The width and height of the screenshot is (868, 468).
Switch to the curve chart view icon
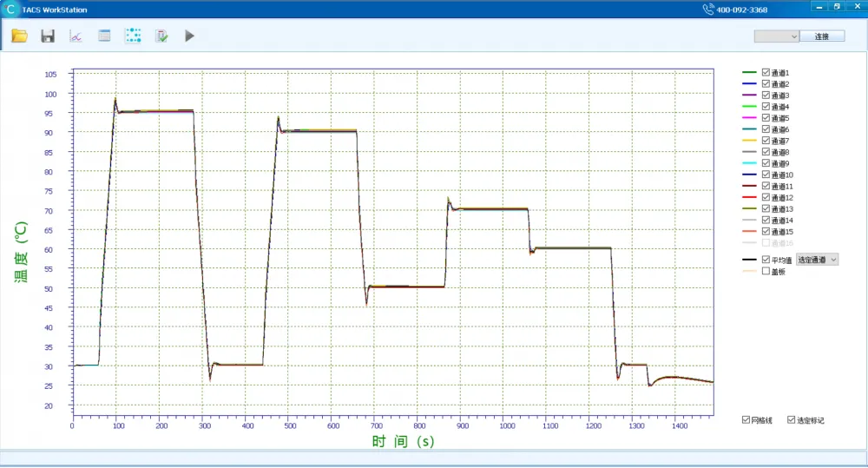click(x=76, y=36)
